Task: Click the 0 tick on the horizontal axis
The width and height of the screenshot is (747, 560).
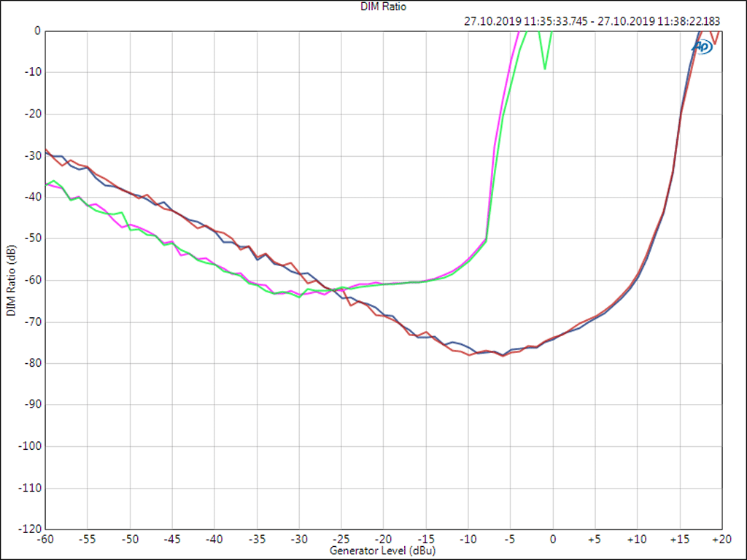Action: [552, 539]
